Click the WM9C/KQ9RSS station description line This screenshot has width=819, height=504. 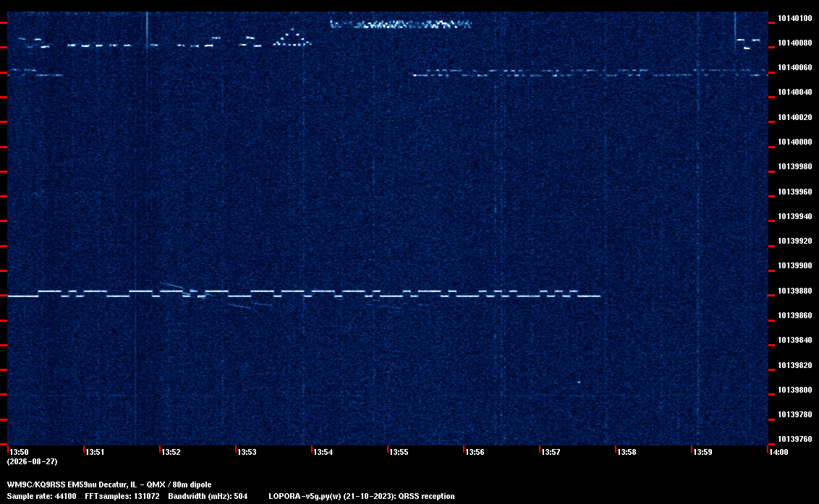coord(109,484)
